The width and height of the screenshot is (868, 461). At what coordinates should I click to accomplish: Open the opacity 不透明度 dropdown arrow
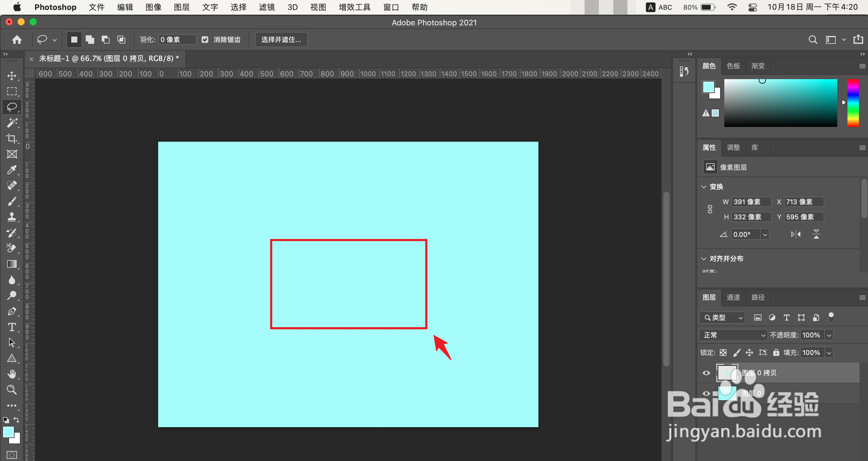click(x=829, y=335)
